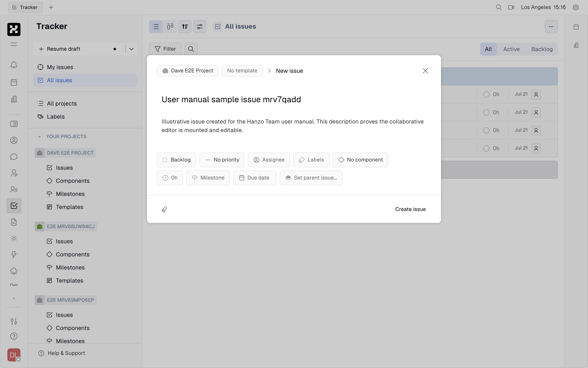Open the Dave E2E Project selector
588x368 pixels.
click(x=188, y=71)
